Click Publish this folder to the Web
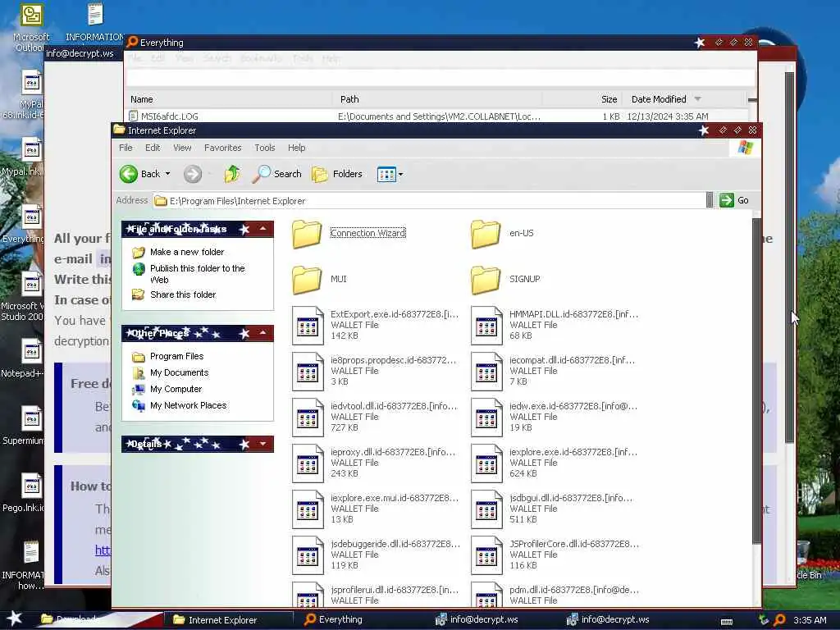The image size is (840, 630). coord(197,274)
